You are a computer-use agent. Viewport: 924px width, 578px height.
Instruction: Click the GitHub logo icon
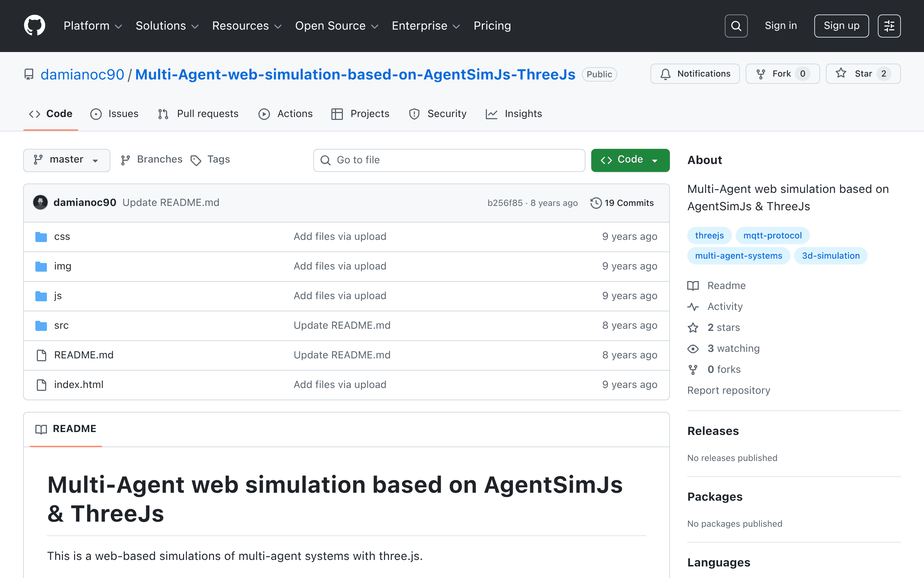[35, 26]
